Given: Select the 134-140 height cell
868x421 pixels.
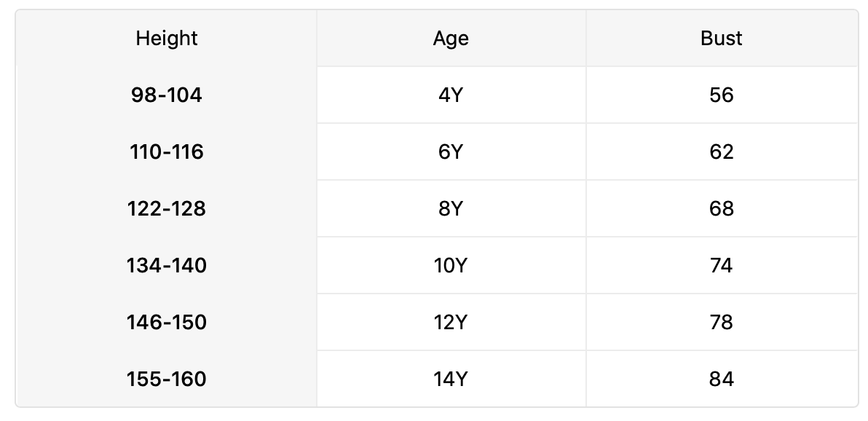Looking at the screenshot, I should coord(167,266).
